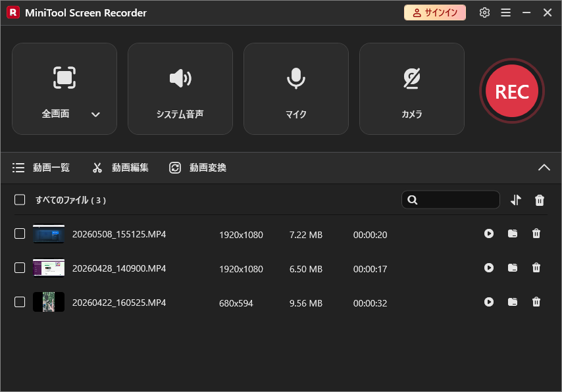Viewport: 562px width, 392px height.
Task: Delete 20260428_140900.MP4 with its trash icon
Action: [x=536, y=268]
